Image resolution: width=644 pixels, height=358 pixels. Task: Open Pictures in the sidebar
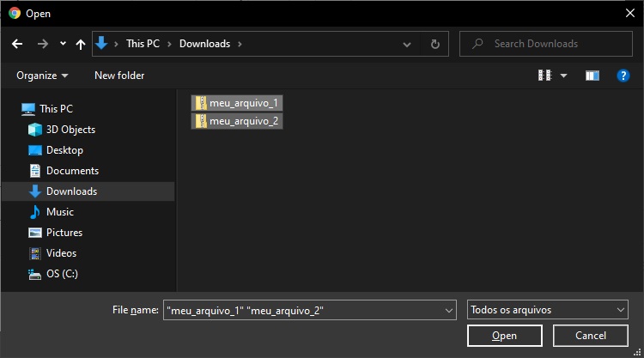[64, 233]
